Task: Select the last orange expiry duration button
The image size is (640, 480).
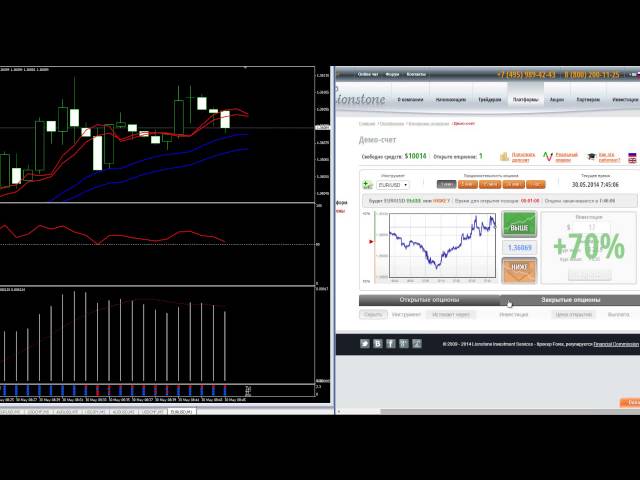Action: (x=535, y=185)
